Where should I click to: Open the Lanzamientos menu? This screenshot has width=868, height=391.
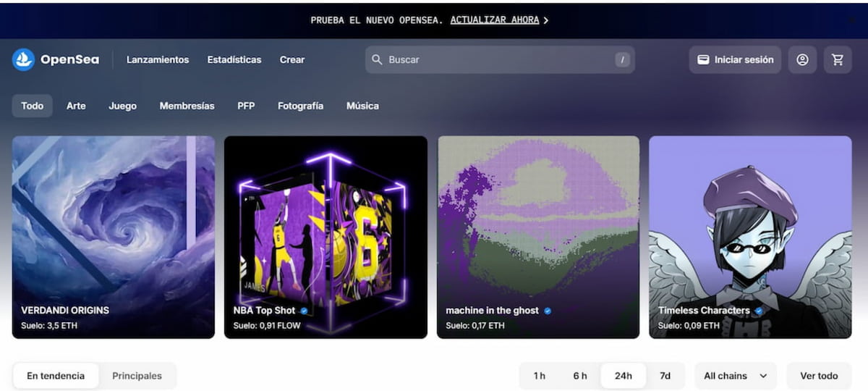click(158, 60)
